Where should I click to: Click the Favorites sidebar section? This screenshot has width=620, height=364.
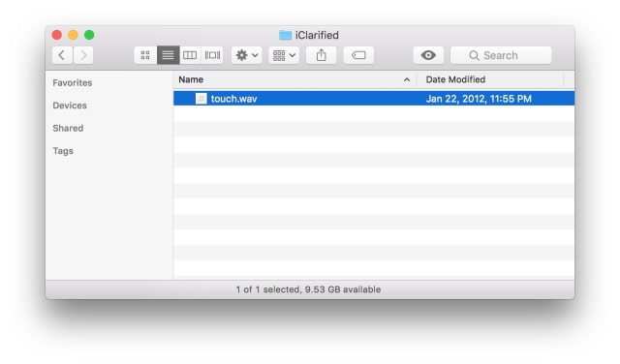pyautogui.click(x=73, y=82)
